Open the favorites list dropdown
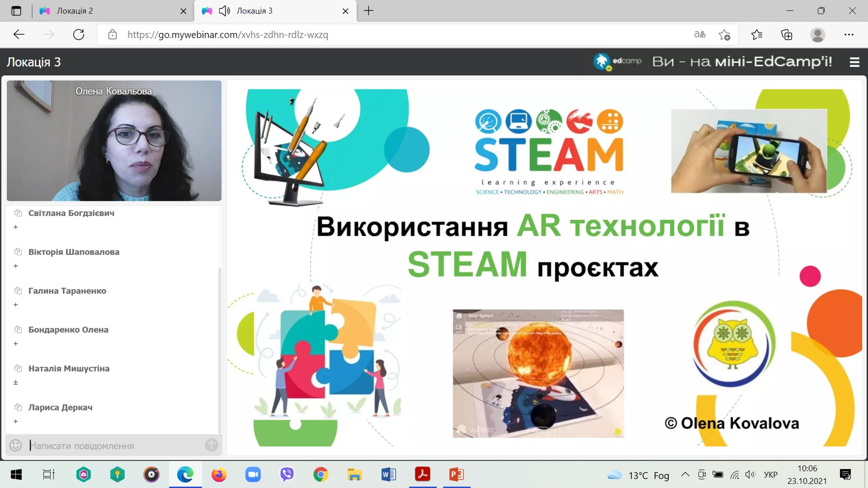Screen dimensions: 868x488 point(756,35)
